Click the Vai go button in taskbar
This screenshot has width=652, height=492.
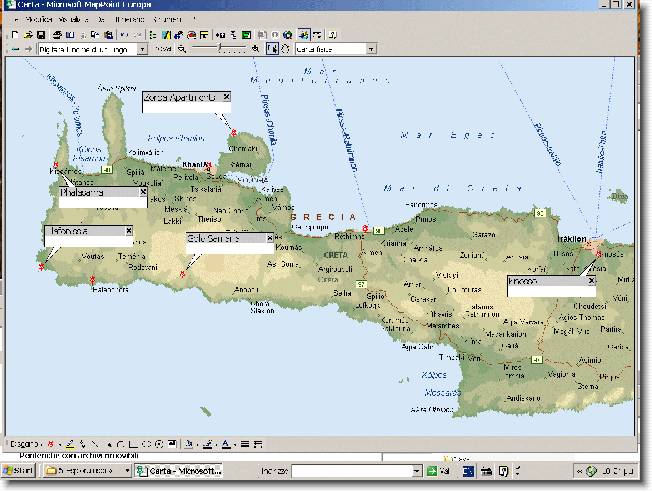tap(439, 471)
